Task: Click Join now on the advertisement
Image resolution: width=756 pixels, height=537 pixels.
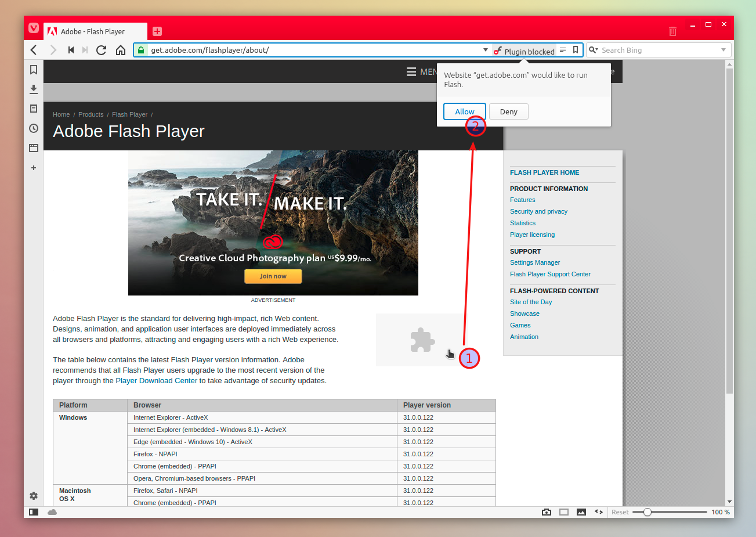Action: [273, 276]
